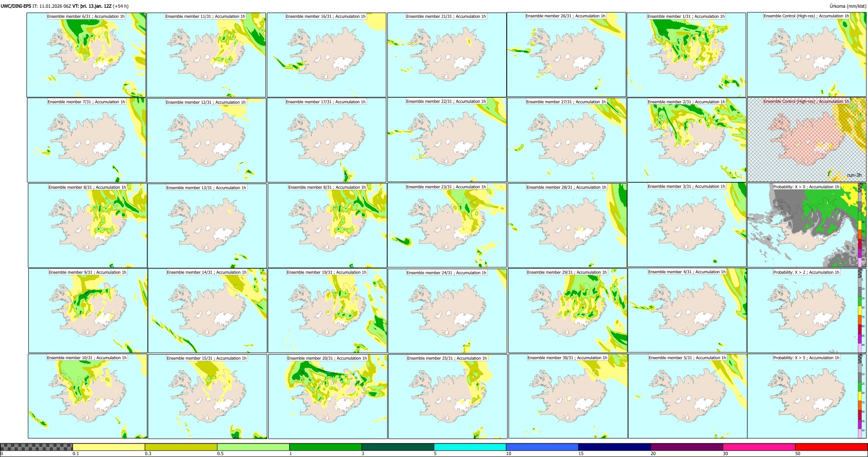Select the Ensemble member 11/31 map panel

206,55
